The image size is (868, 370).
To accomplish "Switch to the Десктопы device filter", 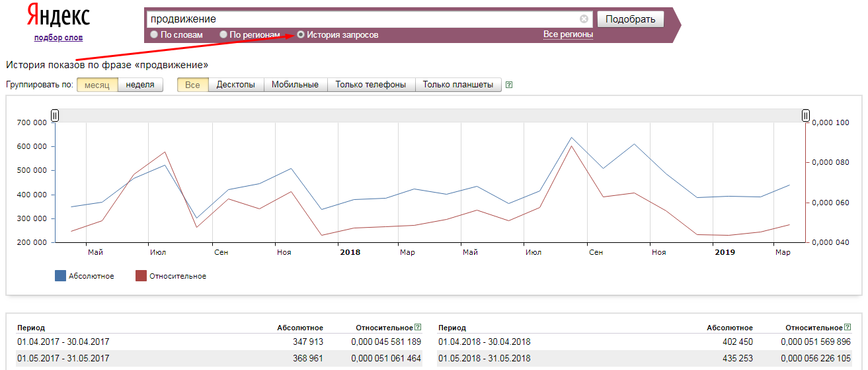I will (236, 85).
